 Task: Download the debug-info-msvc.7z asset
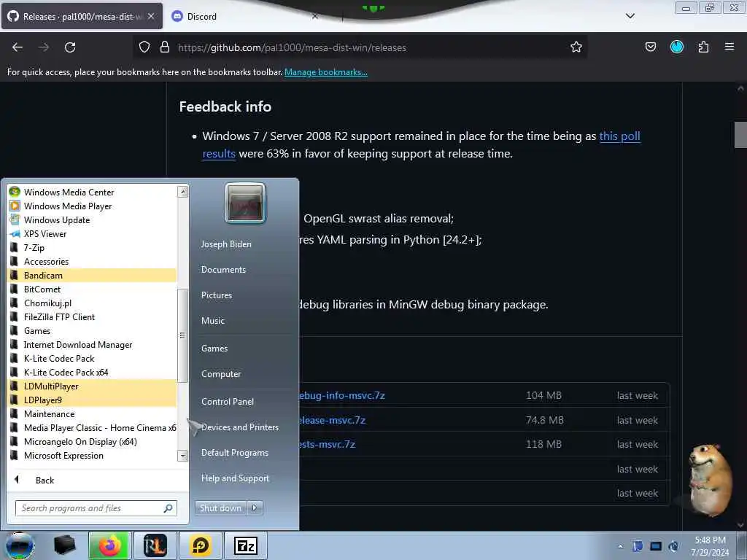341,396
